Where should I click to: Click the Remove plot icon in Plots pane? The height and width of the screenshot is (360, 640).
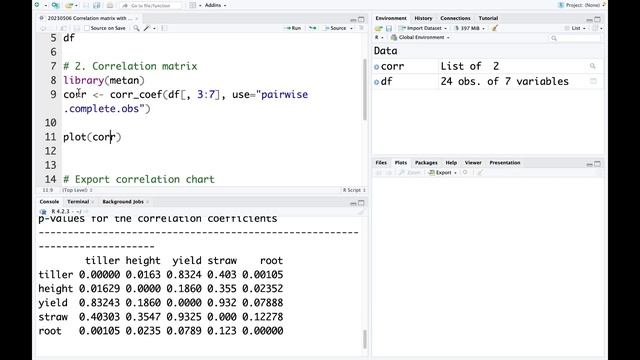point(465,173)
